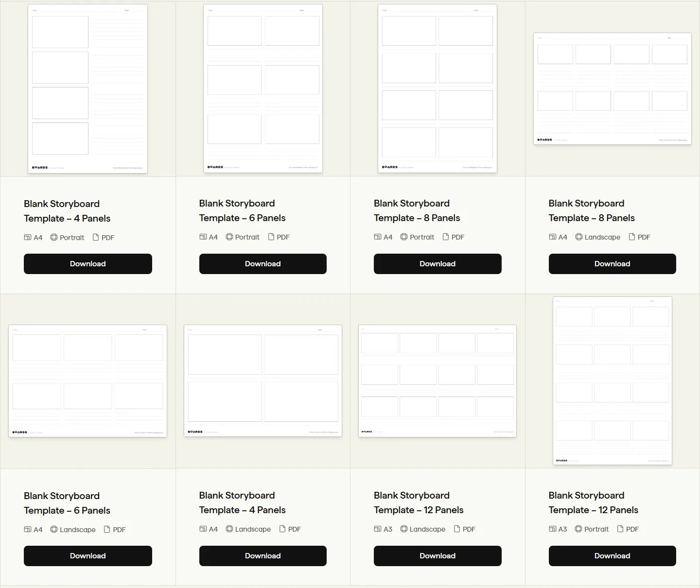Click the PDF file icon on 12 Panels Landscape card

tap(457, 529)
